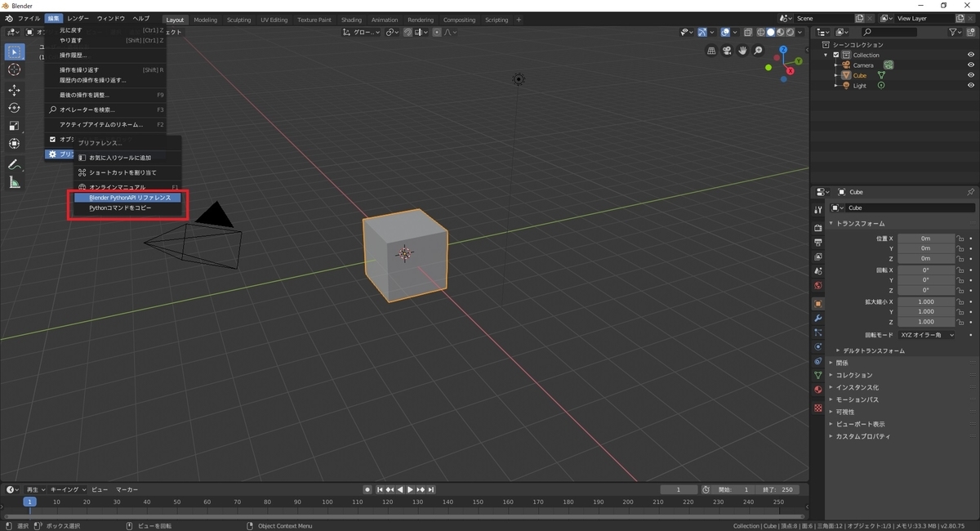Select the Select Box tool
This screenshot has width=980, height=531.
click(14, 52)
